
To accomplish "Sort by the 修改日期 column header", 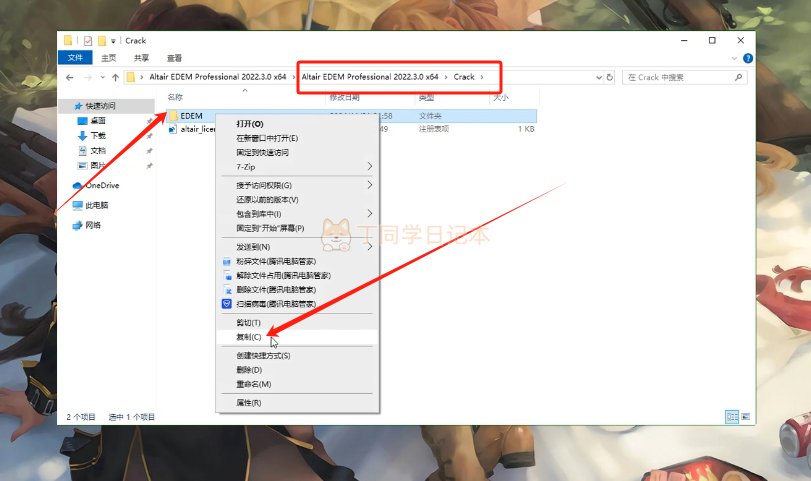I will pos(344,97).
